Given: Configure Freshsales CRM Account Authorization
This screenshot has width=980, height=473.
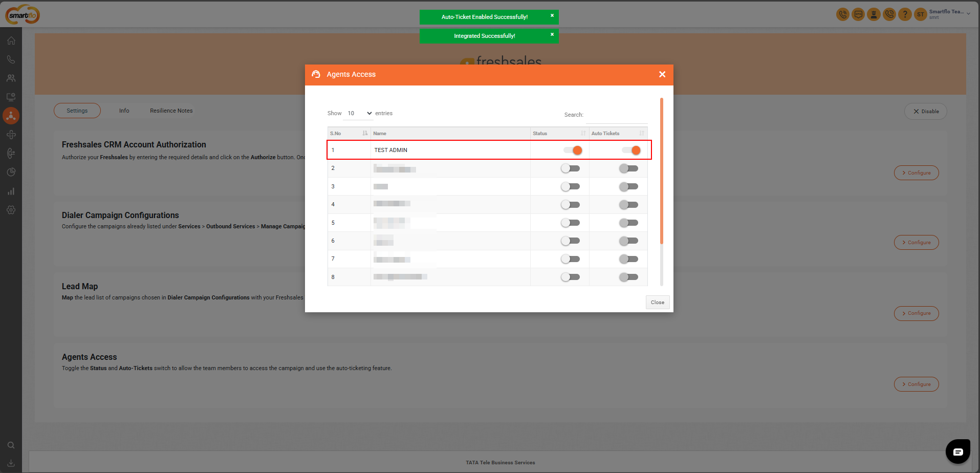Looking at the screenshot, I should [x=916, y=173].
